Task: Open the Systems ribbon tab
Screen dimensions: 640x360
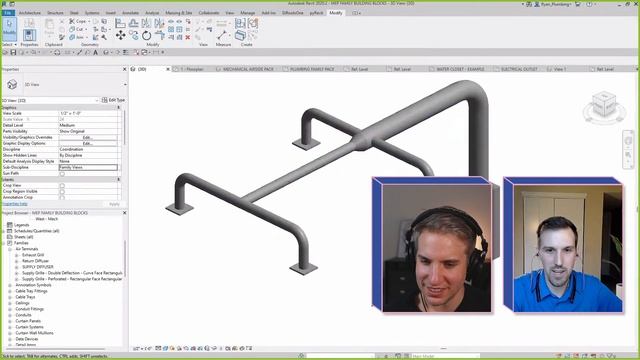Action: click(92, 13)
